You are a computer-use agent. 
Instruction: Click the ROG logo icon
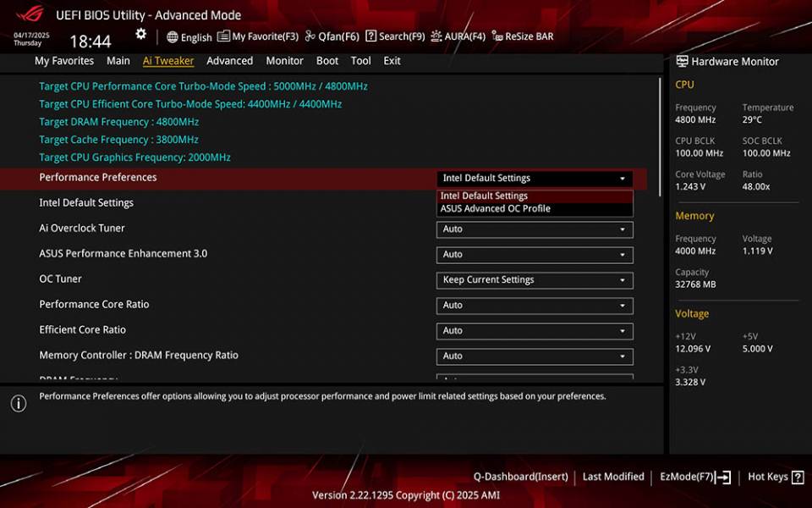[x=30, y=14]
